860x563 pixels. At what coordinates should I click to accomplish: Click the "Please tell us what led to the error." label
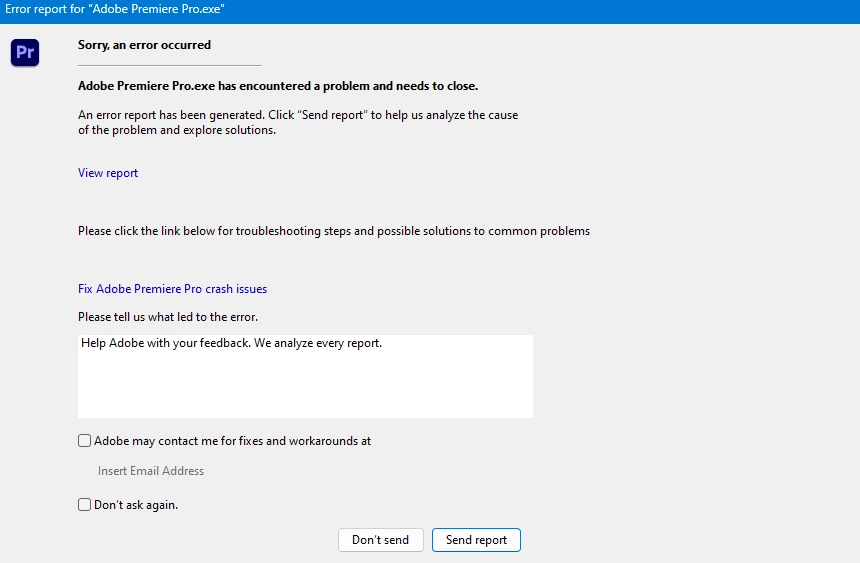click(168, 317)
